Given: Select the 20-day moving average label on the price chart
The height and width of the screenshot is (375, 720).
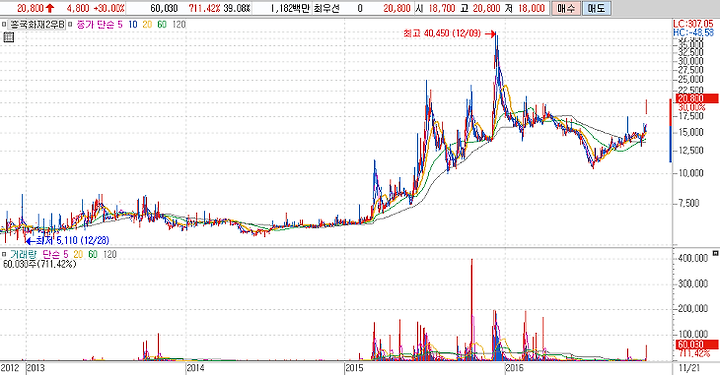Looking at the screenshot, I should pyautogui.click(x=147, y=24).
